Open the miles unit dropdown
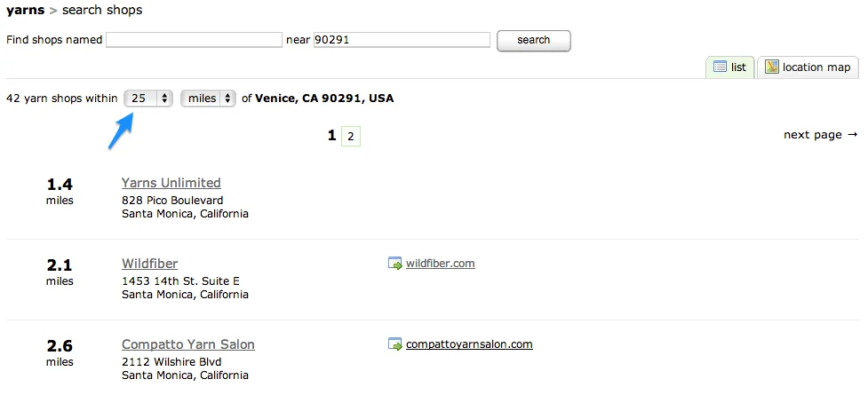Viewport: 868px width, 395px height. coord(208,99)
